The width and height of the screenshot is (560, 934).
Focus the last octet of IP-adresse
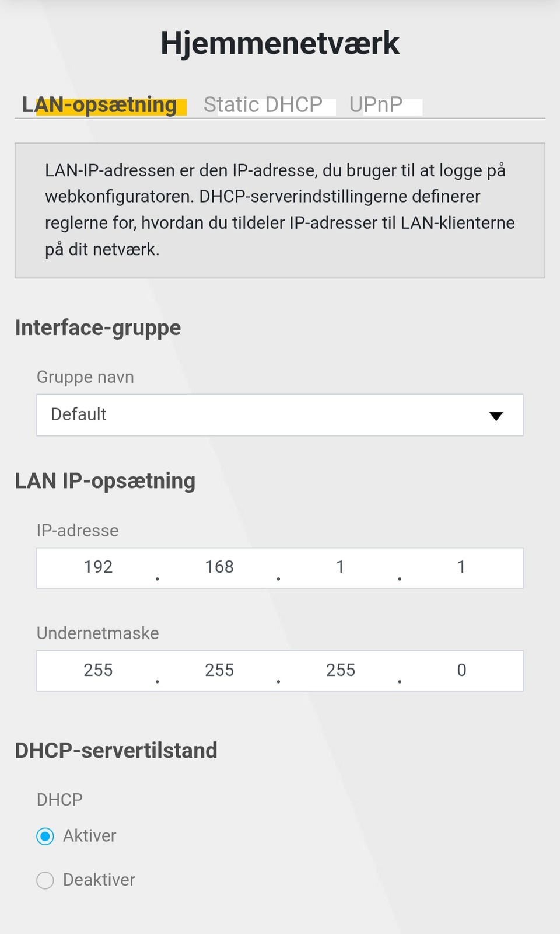tap(461, 567)
